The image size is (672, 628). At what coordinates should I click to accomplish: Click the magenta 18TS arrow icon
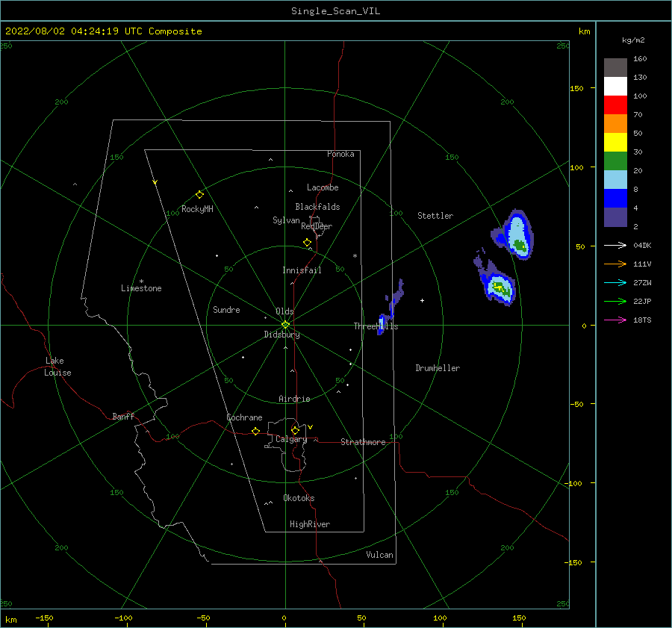point(615,320)
